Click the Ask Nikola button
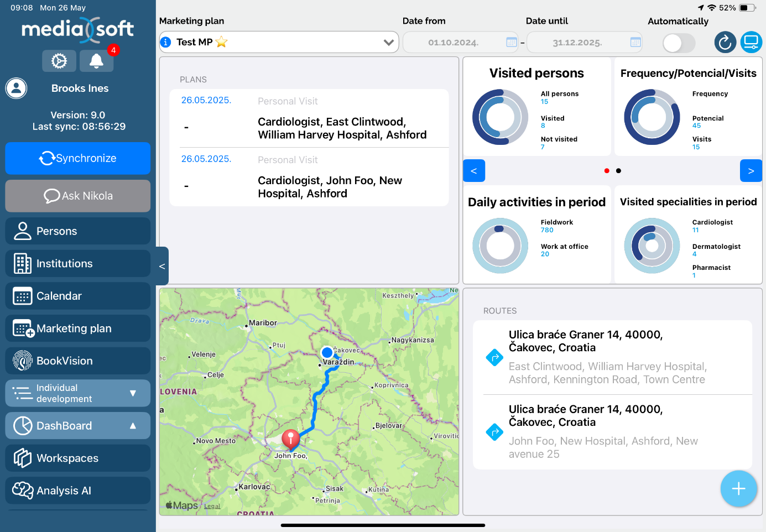The width and height of the screenshot is (766, 532). pos(78,196)
